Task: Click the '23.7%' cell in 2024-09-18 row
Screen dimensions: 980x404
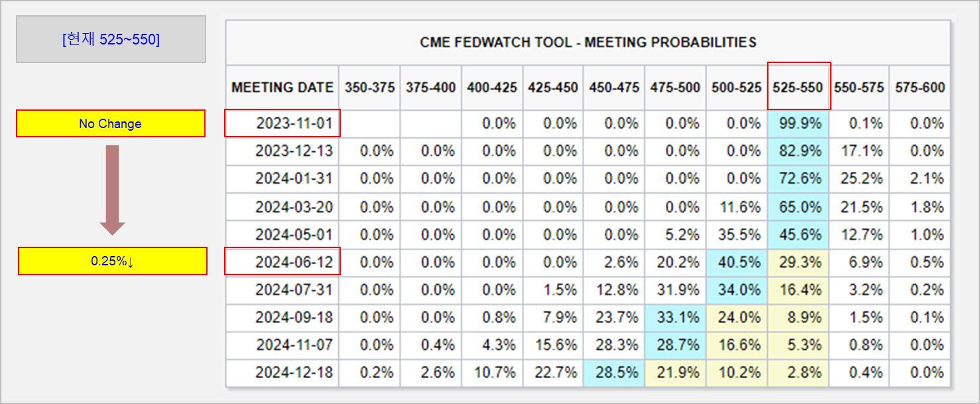Action: click(x=614, y=318)
